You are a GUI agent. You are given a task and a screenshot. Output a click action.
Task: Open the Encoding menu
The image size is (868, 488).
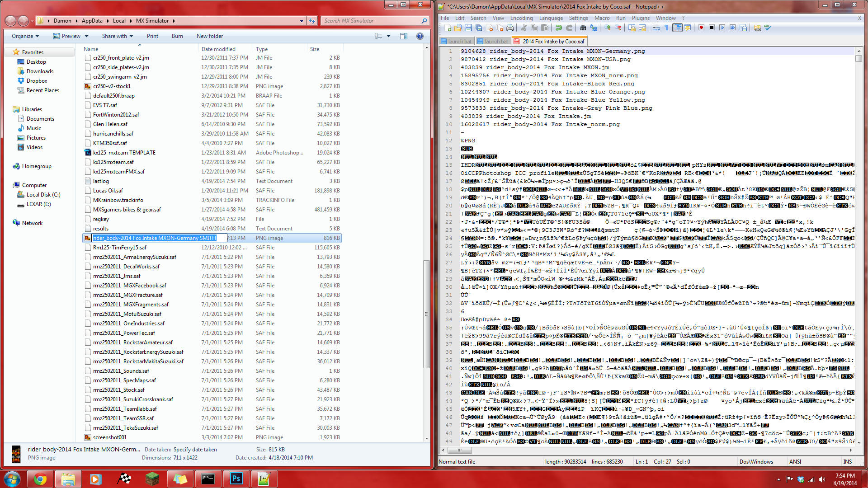click(521, 18)
